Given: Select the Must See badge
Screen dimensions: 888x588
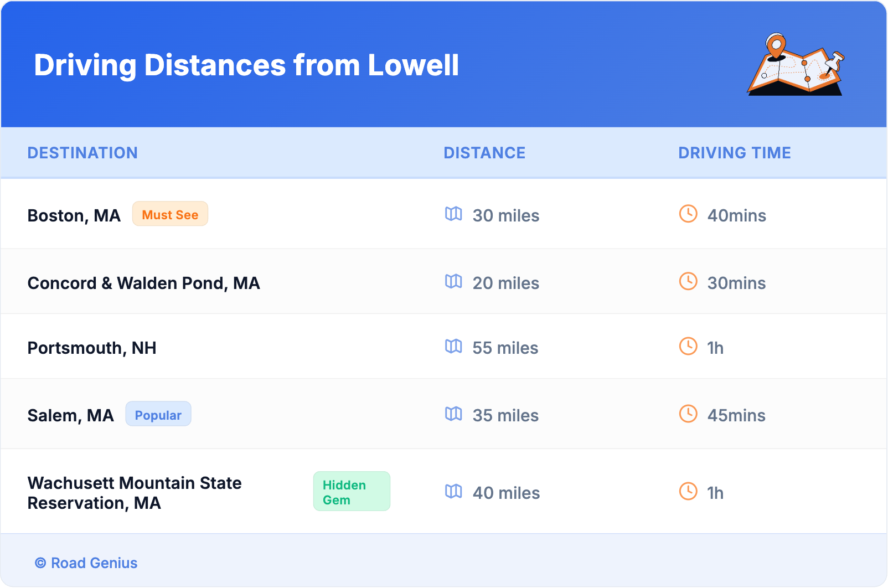Looking at the screenshot, I should coord(170,214).
